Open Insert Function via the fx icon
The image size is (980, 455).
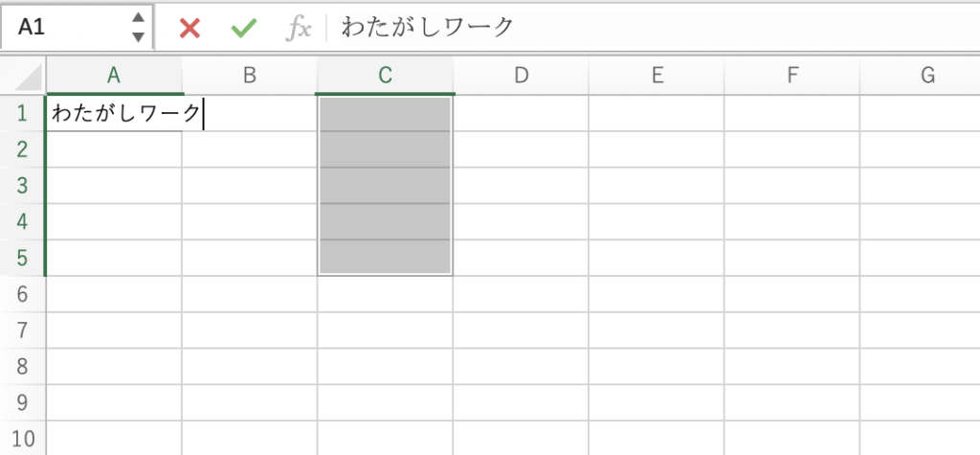tap(300, 28)
